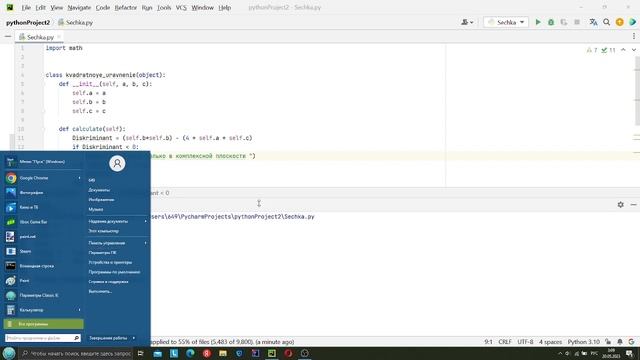Click the 4 spaces indent setting
Image resolution: width=640 pixels, height=360 pixels.
(550, 342)
